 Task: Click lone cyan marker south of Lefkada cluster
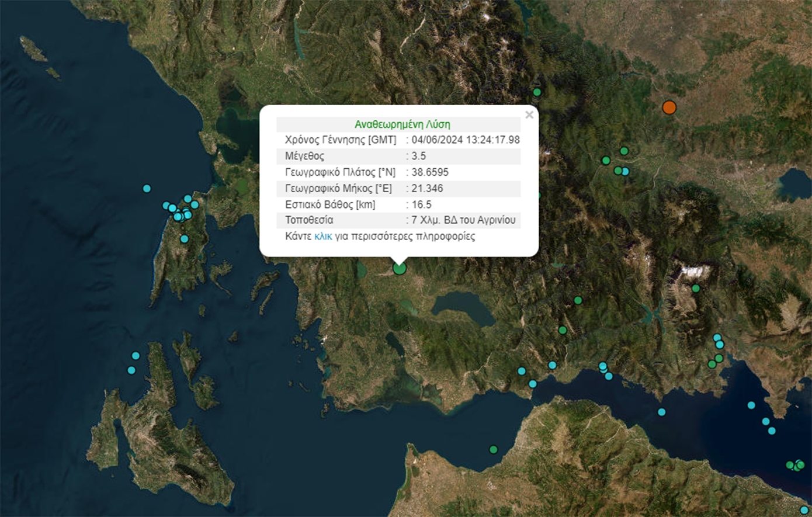pyautogui.click(x=185, y=239)
